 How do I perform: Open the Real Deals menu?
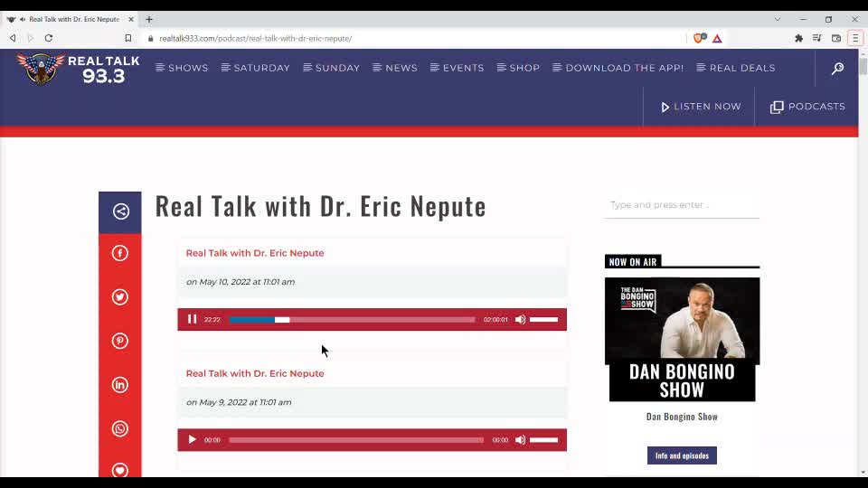point(736,68)
